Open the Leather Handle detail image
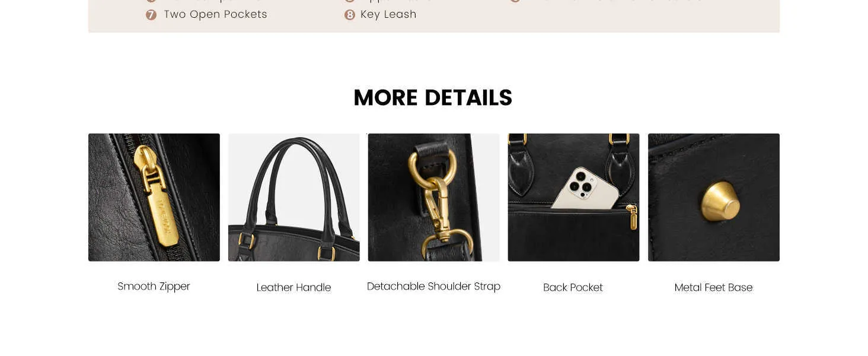 tap(294, 197)
